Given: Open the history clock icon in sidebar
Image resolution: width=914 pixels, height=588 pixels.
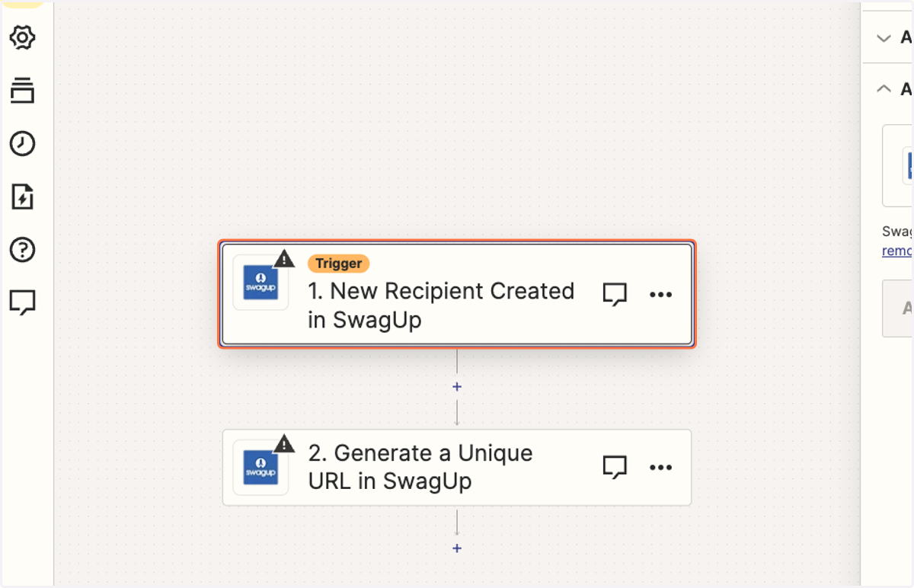Looking at the screenshot, I should click(x=23, y=143).
